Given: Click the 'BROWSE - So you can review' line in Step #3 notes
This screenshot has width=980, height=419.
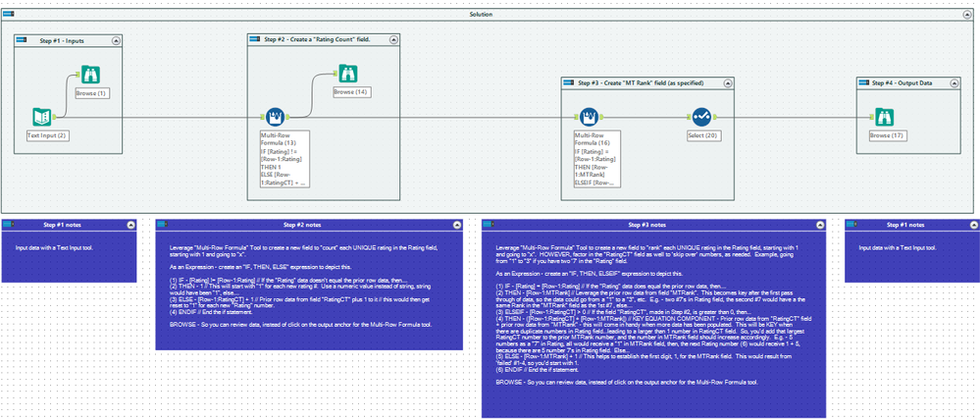Looking at the screenshot, I should click(627, 382).
